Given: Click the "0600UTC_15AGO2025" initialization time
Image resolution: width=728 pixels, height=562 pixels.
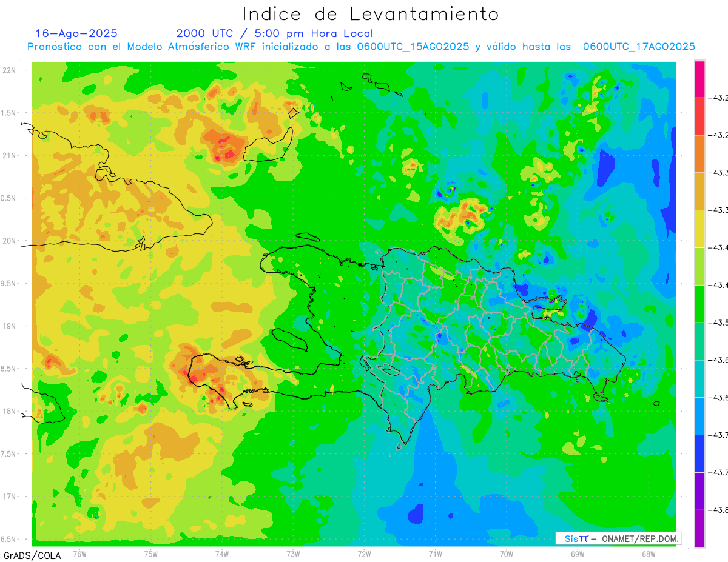Looking at the screenshot, I should tap(413, 47).
